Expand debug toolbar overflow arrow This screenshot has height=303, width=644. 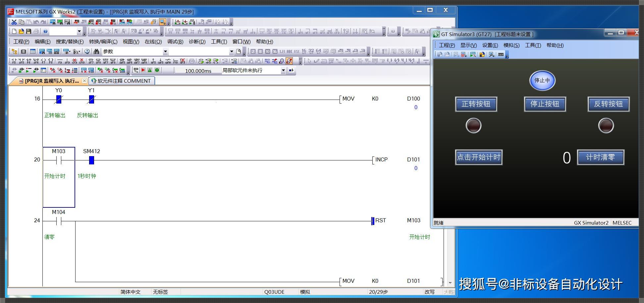128,71
